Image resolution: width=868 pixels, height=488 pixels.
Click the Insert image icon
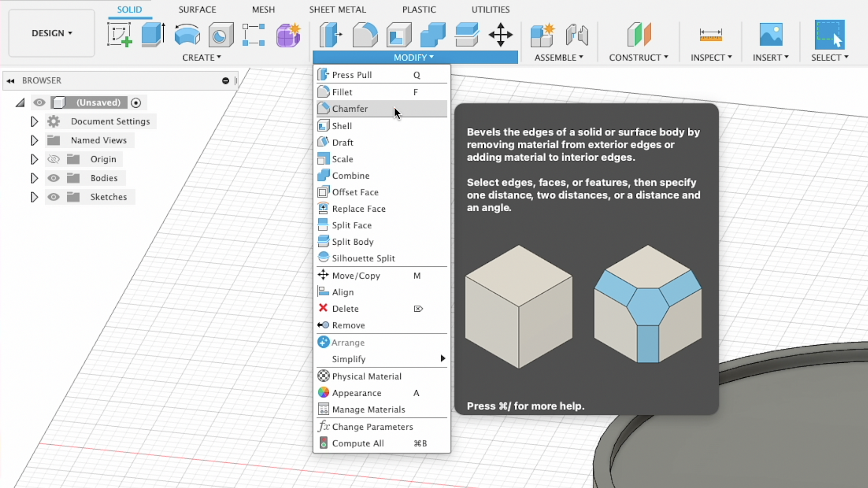click(x=771, y=34)
